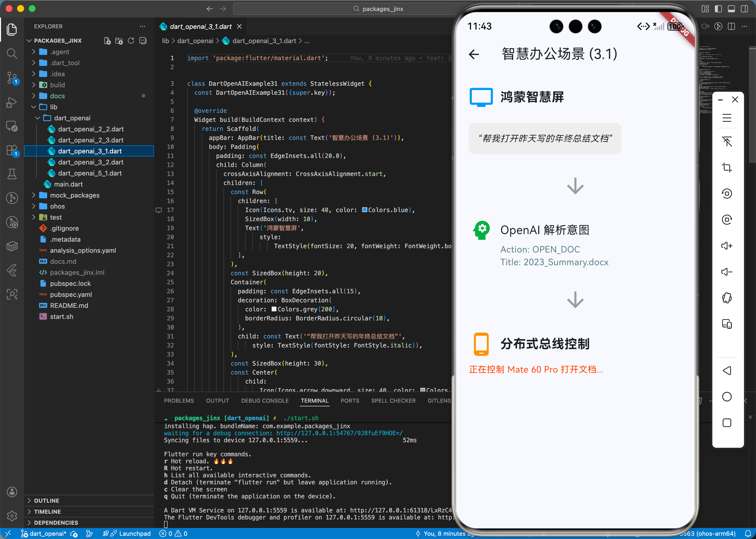Collapse all folders in explorer
This screenshot has height=539, width=756.
tap(143, 41)
